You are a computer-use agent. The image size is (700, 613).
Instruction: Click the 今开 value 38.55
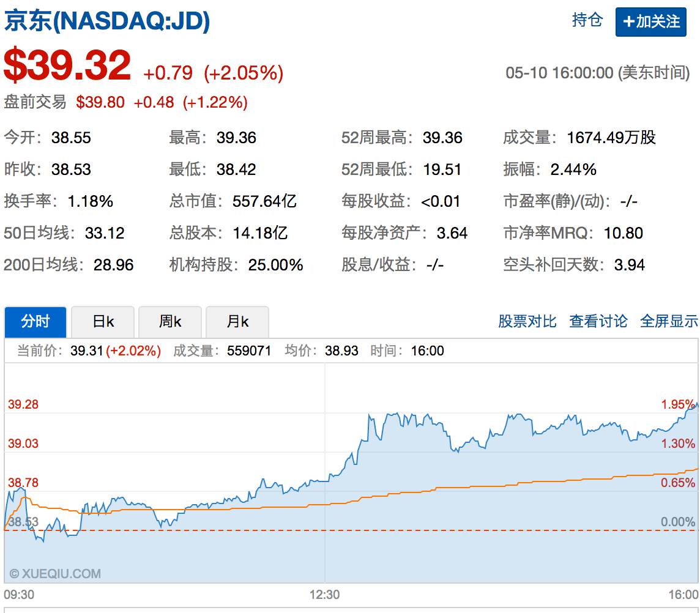(x=71, y=138)
